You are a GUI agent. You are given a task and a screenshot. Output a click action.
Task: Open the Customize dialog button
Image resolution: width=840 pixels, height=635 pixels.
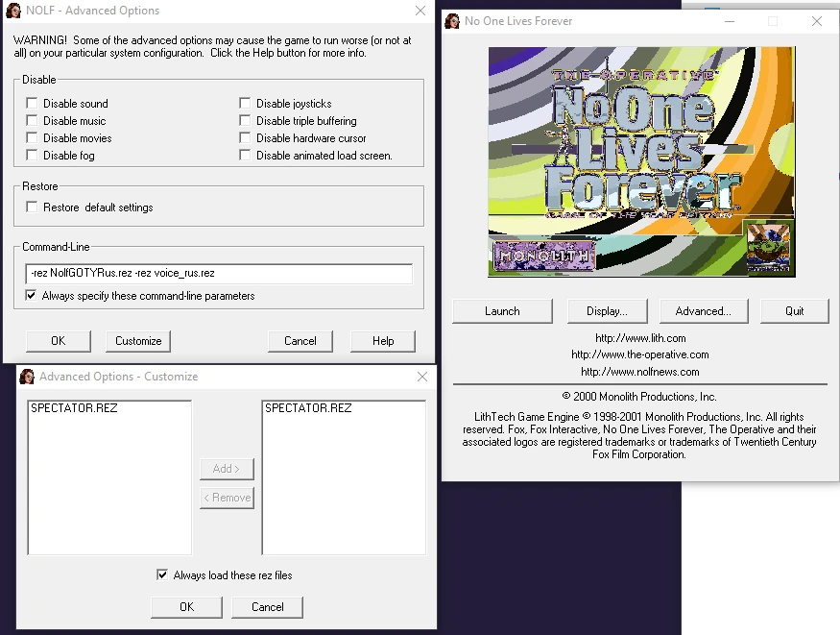[138, 341]
